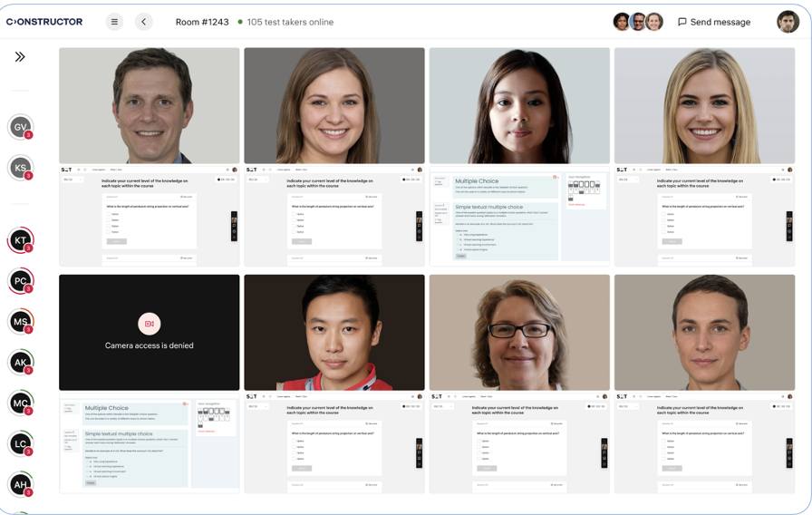Click the Room #1243 title
The height and width of the screenshot is (515, 812).
202,22
